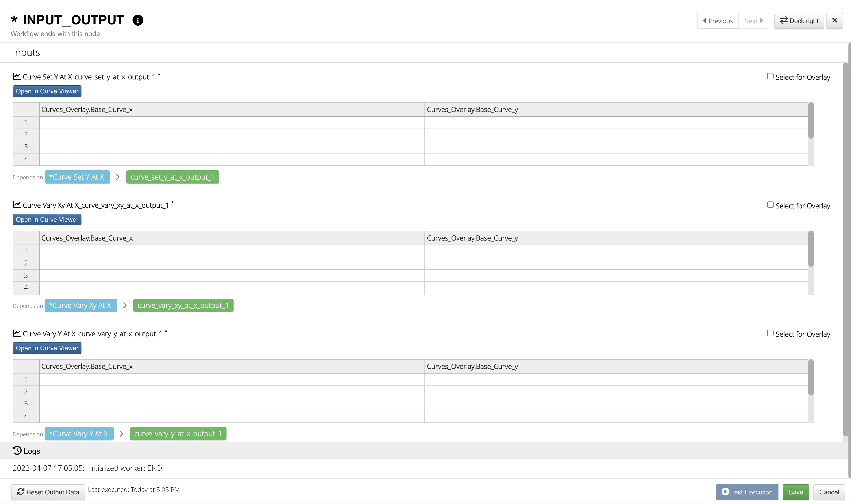The width and height of the screenshot is (851, 504).
Task: Go to Next node
Action: click(754, 21)
